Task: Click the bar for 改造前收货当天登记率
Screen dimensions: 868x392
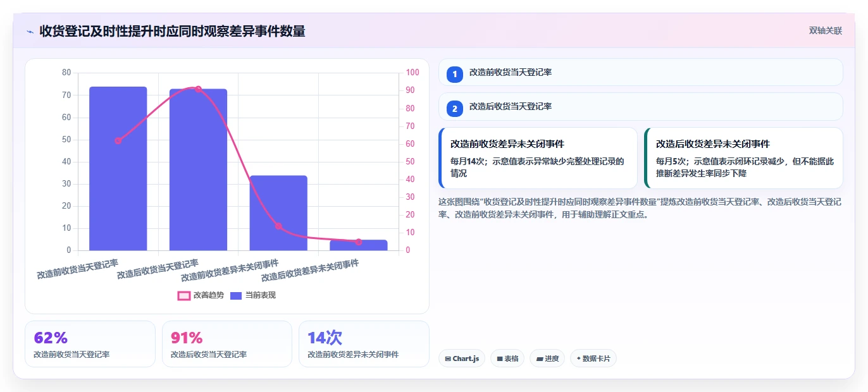Action: click(x=118, y=169)
